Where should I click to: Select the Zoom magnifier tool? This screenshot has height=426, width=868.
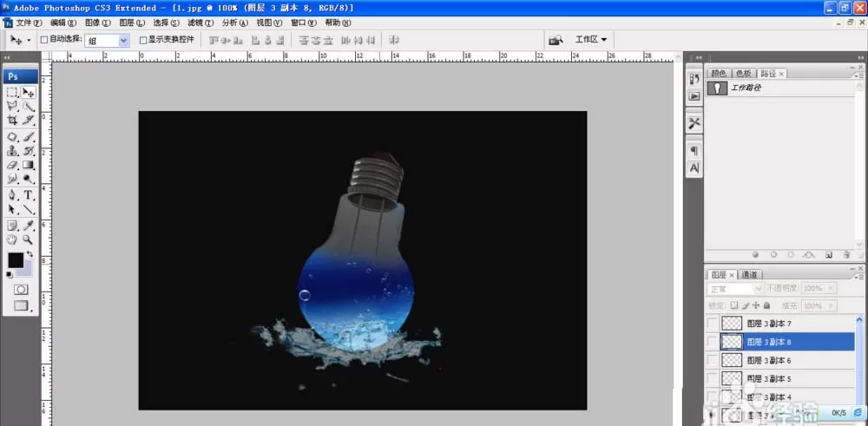pos(29,240)
